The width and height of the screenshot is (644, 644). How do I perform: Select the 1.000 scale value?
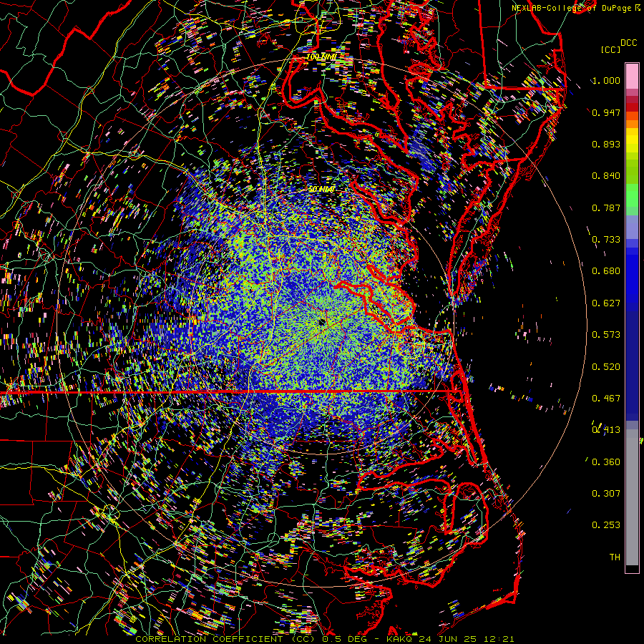606,80
